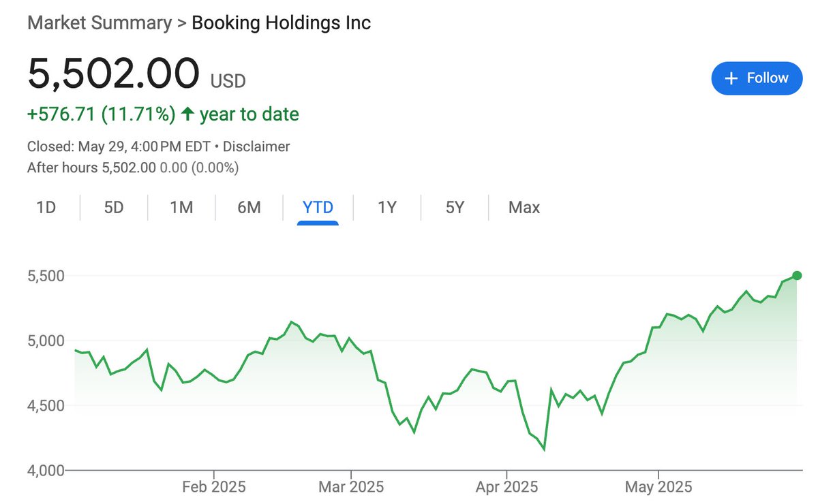Click the green endpoint dot on chart
The image size is (818, 504).
[x=798, y=276]
